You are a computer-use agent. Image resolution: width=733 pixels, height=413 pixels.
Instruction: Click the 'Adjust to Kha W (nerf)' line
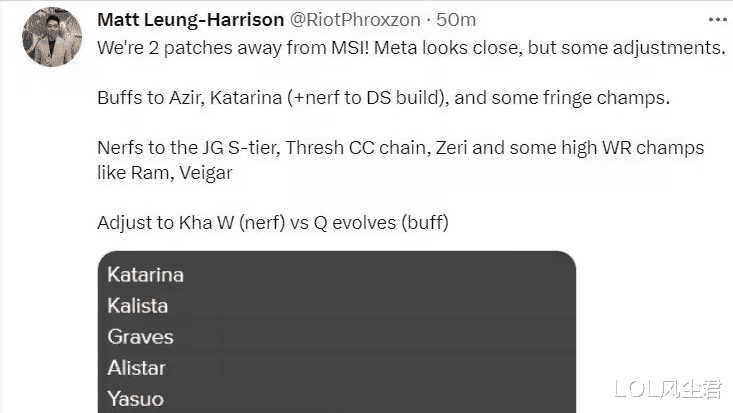[x=273, y=223]
